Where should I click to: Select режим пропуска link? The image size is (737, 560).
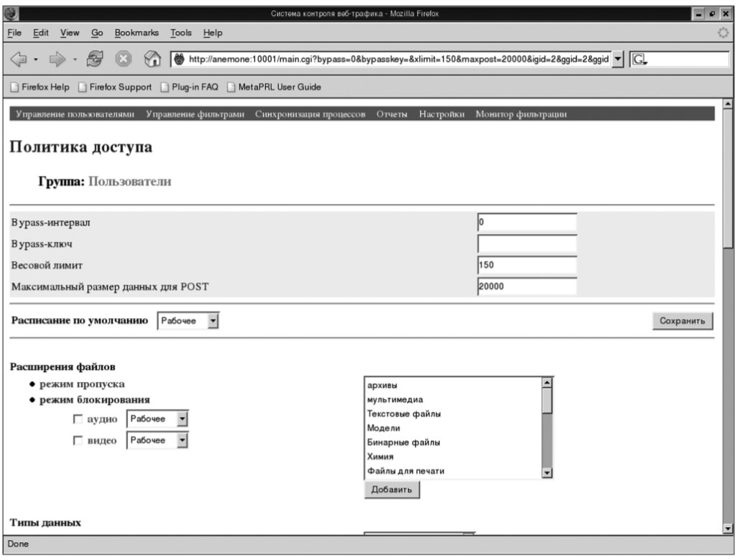click(x=83, y=384)
